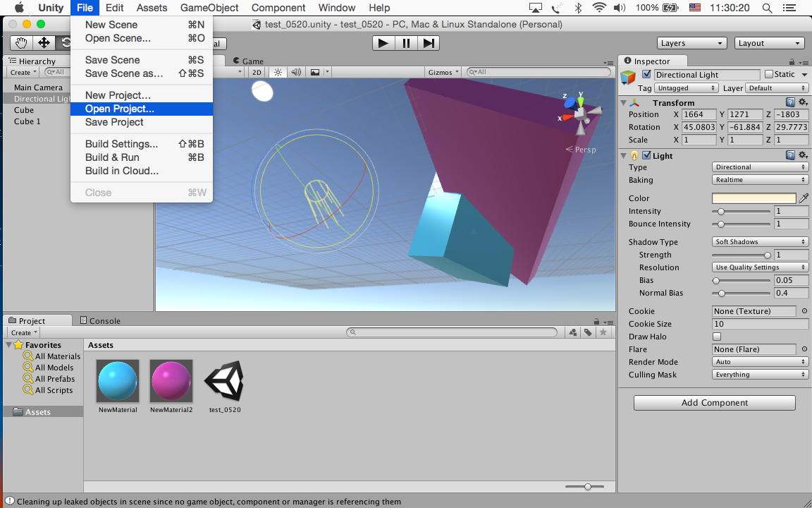Collapse the Light component
The width and height of the screenshot is (812, 508).
[x=624, y=155]
